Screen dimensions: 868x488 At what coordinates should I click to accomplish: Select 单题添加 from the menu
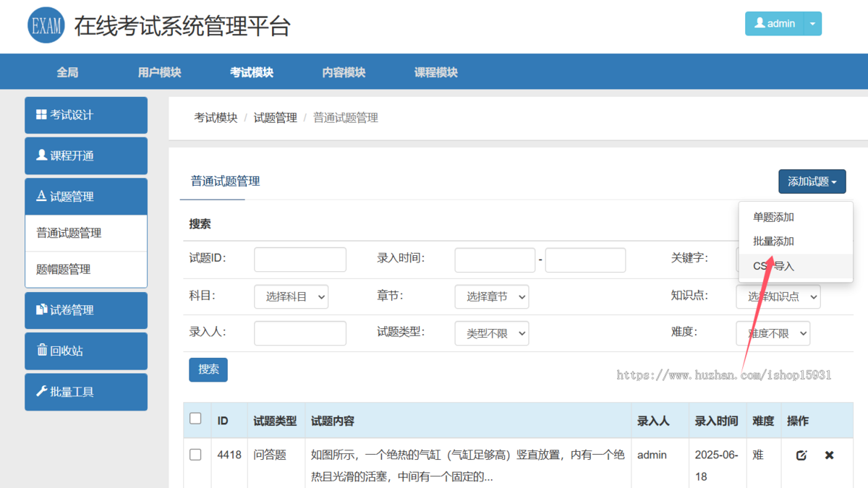(773, 217)
